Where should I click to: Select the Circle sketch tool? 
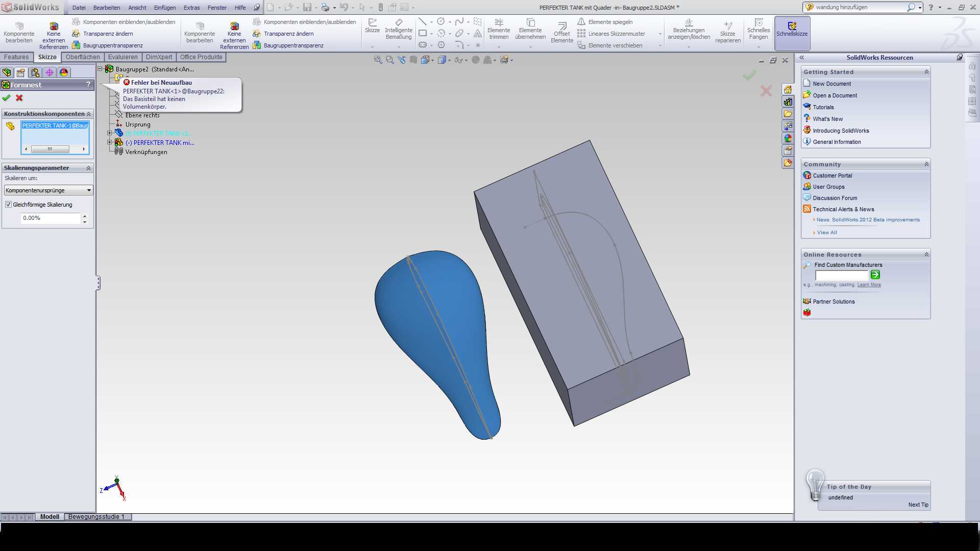coord(441,21)
